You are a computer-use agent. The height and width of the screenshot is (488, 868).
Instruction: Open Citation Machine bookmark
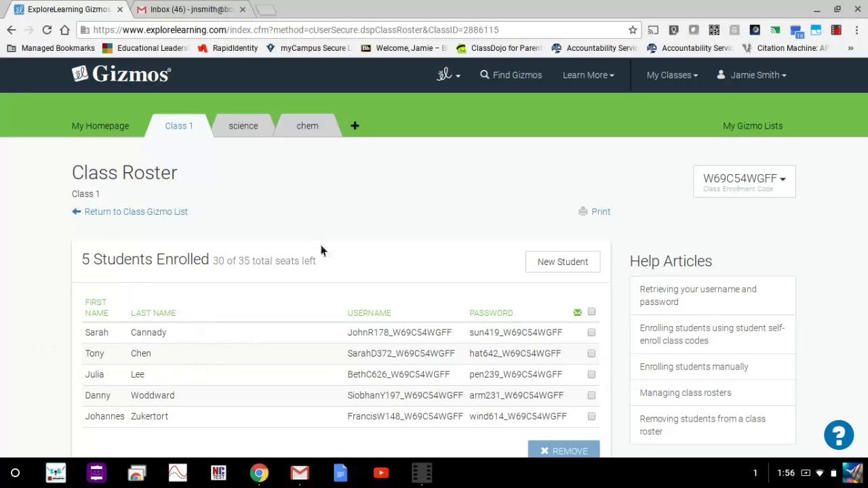click(x=786, y=48)
